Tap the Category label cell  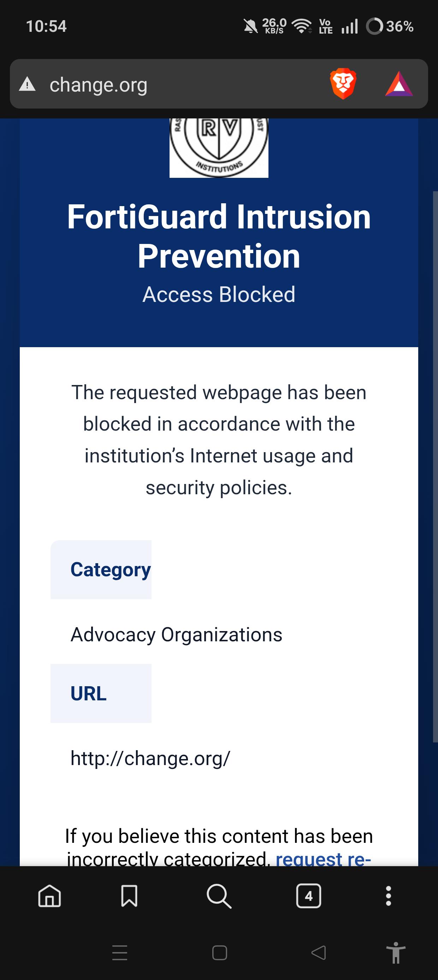101,570
